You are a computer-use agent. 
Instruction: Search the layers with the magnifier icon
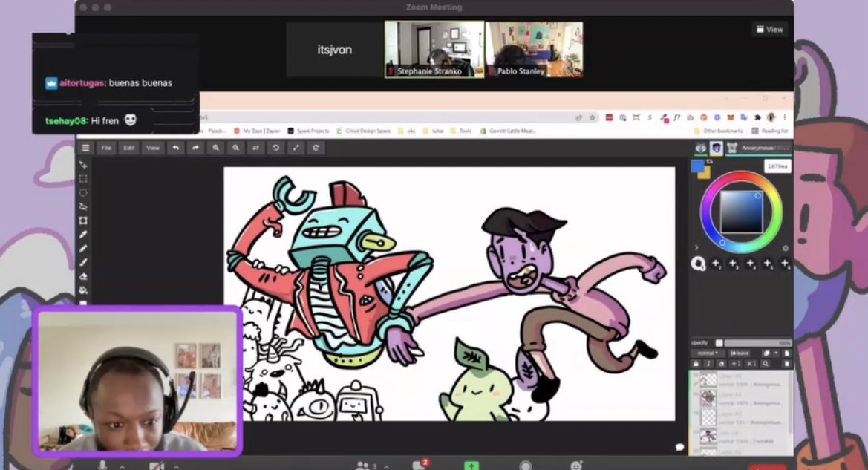click(x=765, y=364)
